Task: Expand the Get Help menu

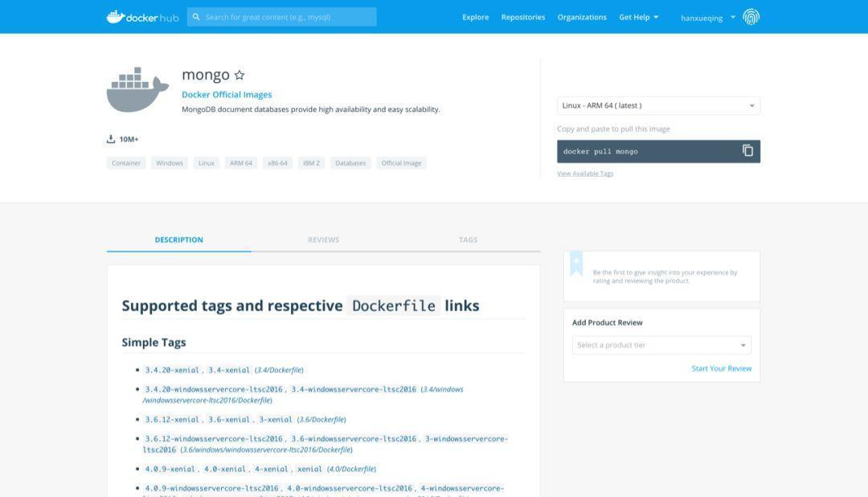Action: click(x=639, y=17)
